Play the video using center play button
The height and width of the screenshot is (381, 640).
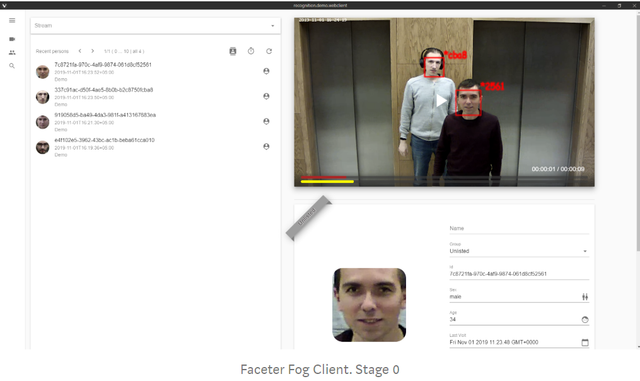pos(441,100)
